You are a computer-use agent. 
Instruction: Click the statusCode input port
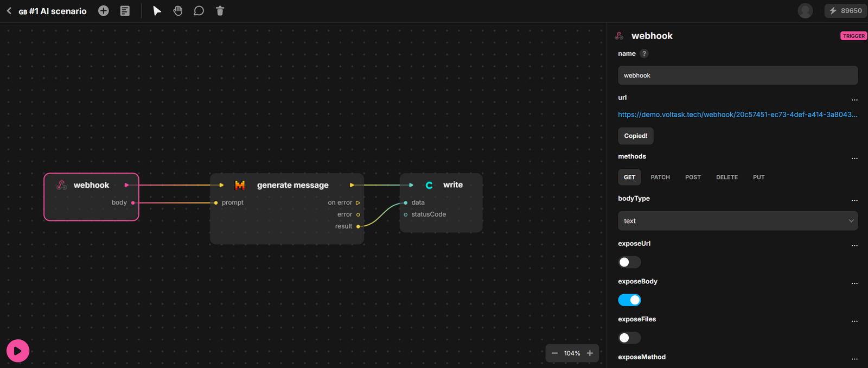click(406, 214)
